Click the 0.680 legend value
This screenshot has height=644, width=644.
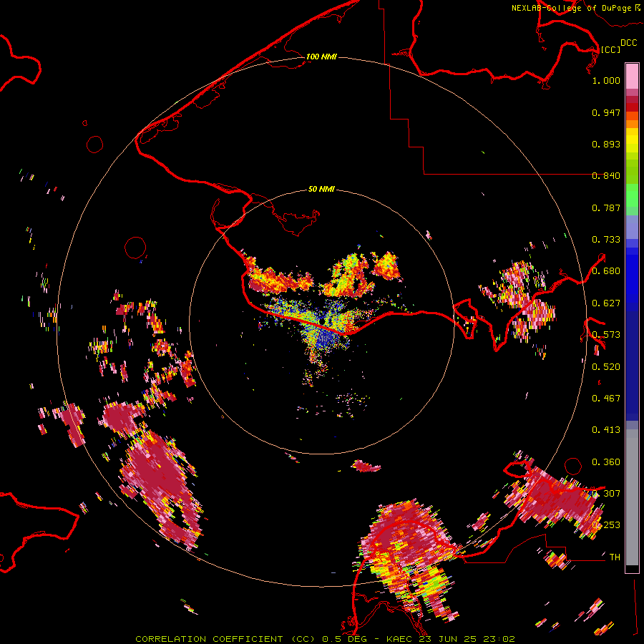click(606, 271)
